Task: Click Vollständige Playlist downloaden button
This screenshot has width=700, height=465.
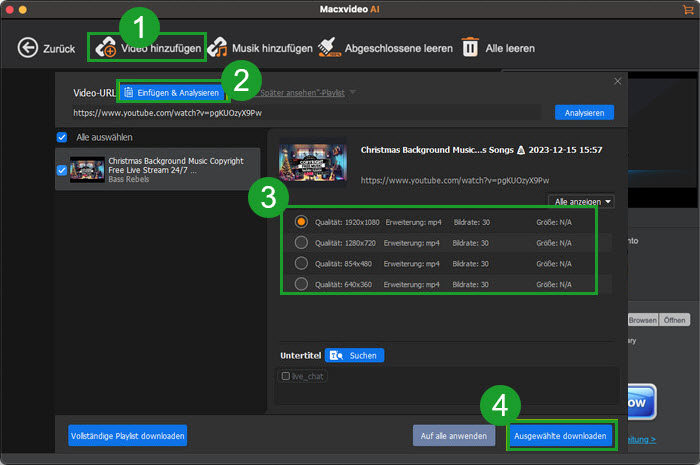Action: click(128, 436)
